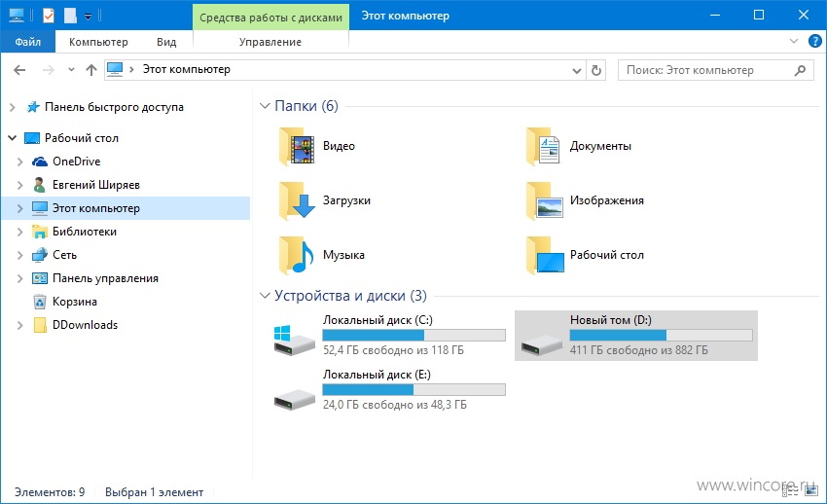Viewport: 827px width, 504px height.
Task: Click the computer icon in the address bar
Action: tap(115, 69)
